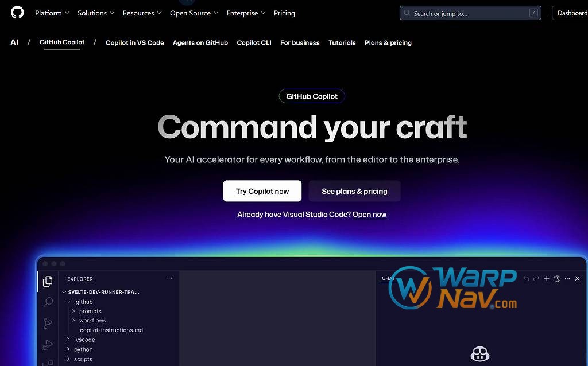Click the plus icon for new chat

coord(547,279)
